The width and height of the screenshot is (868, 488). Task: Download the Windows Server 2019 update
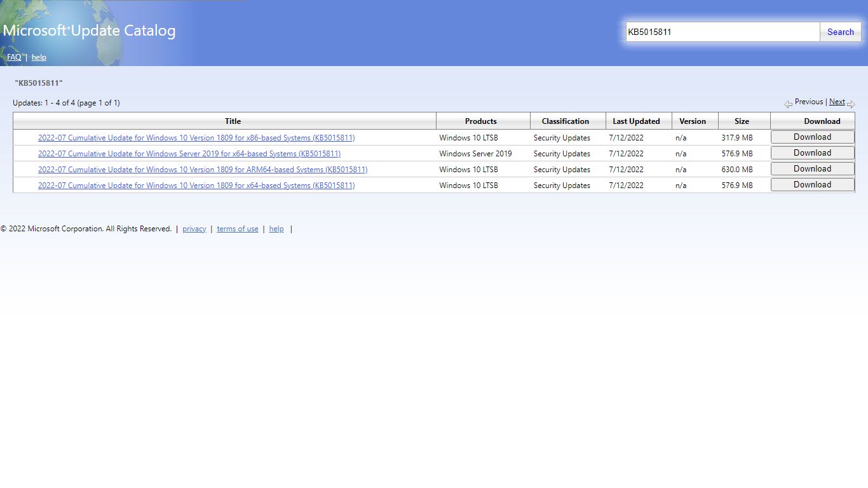click(812, 153)
